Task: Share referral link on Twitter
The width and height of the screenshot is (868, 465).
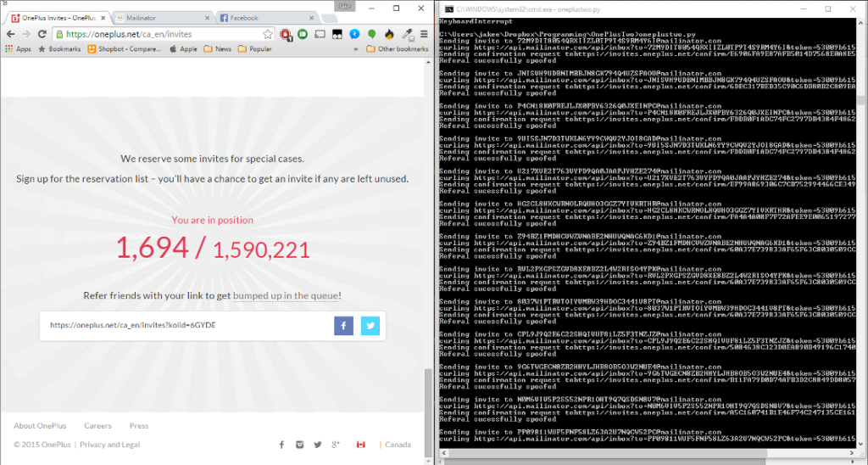Action: point(370,325)
